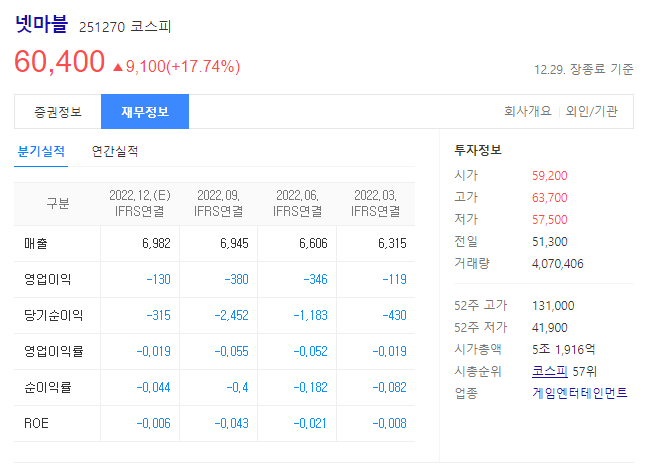Open the 증권정보 tab
654x464 pixels.
point(58,112)
